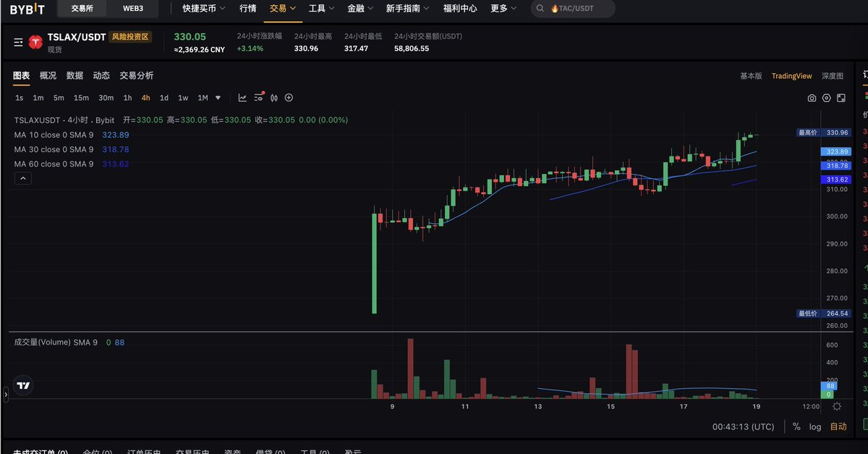Select the 1w timeframe

point(183,98)
